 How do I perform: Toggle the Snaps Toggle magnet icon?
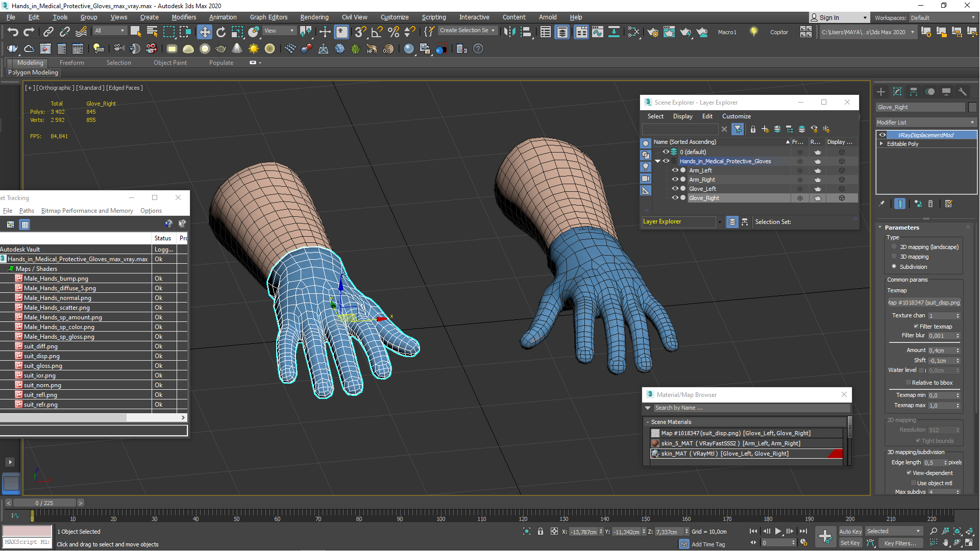pyautogui.click(x=361, y=32)
